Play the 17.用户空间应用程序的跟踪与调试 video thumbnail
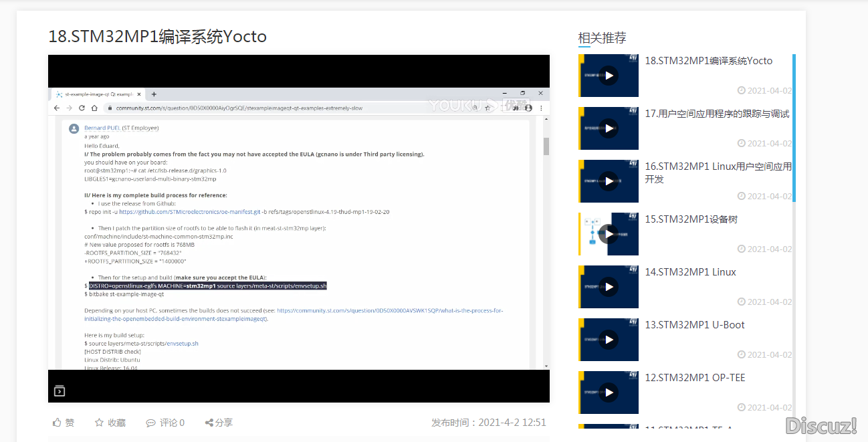This screenshot has width=868, height=442. pos(608,128)
